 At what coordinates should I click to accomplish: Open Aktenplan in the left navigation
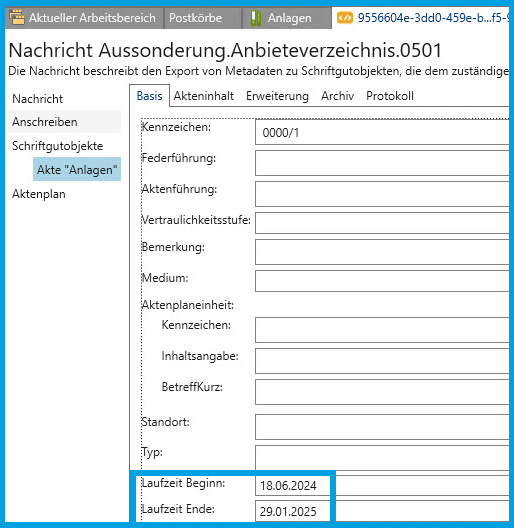39,194
